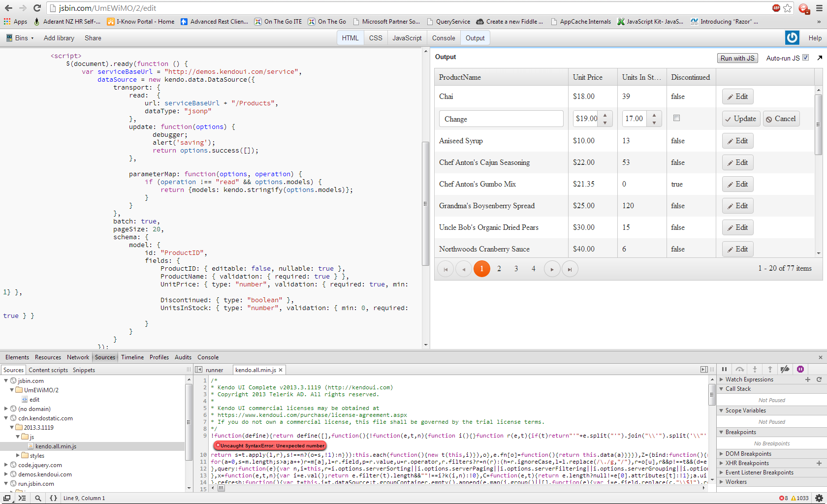Image resolution: width=827 pixels, height=504 pixels.
Task: Expand the code.jquery.com tree node
Action: click(x=6, y=465)
